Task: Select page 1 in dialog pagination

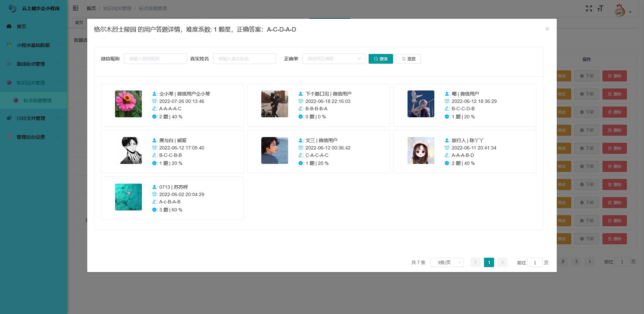Action: tap(489, 262)
